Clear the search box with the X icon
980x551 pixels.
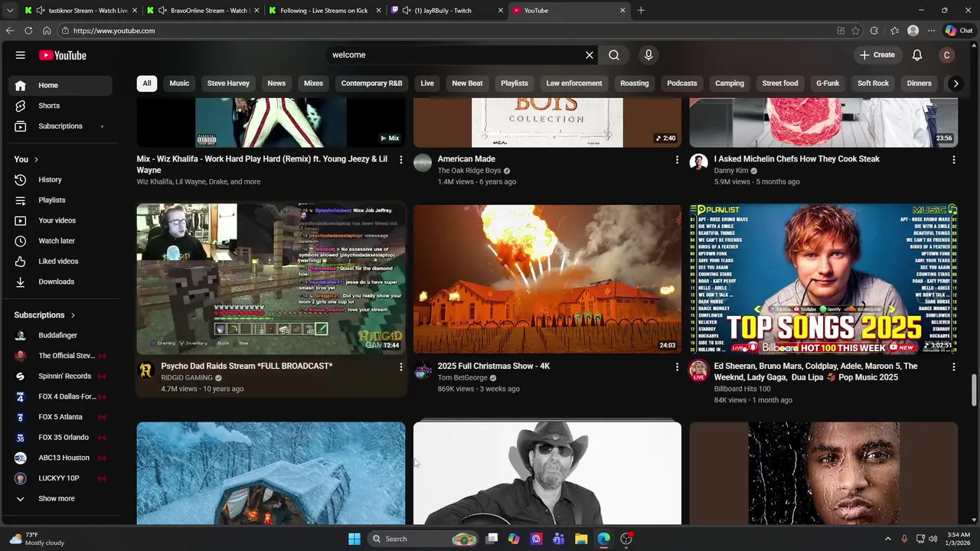[590, 55]
